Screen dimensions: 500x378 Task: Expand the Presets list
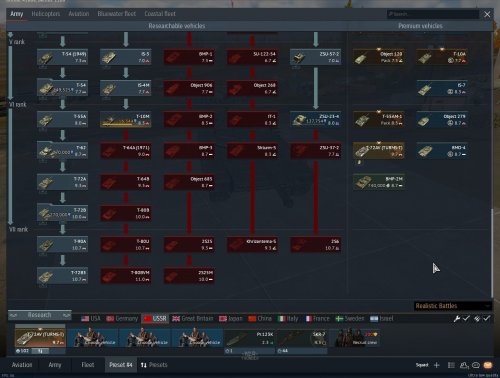[x=154, y=365]
